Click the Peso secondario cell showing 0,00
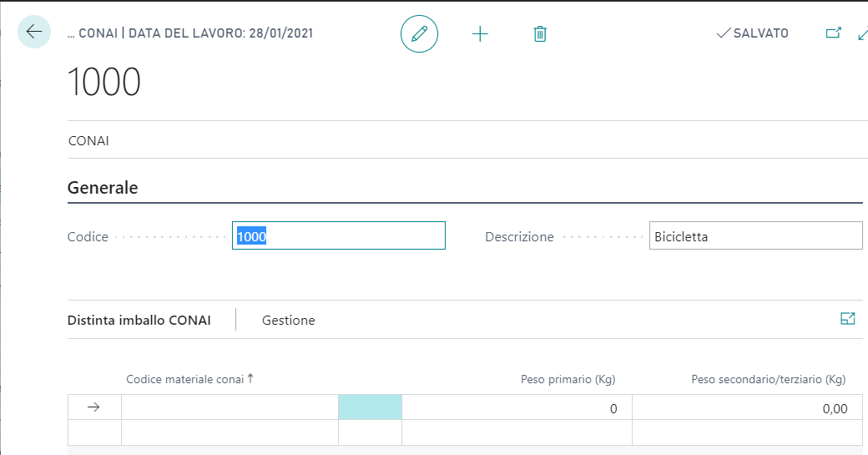 [747, 408]
